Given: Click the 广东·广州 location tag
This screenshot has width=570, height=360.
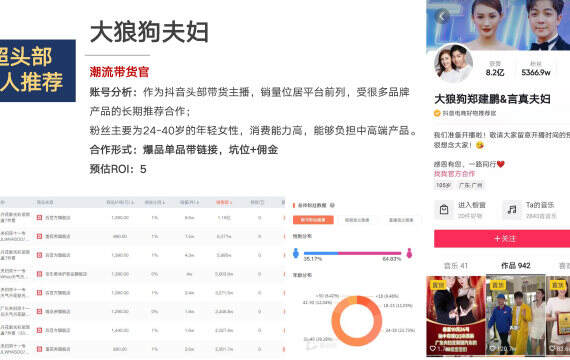Looking at the screenshot, I should pos(471,185).
